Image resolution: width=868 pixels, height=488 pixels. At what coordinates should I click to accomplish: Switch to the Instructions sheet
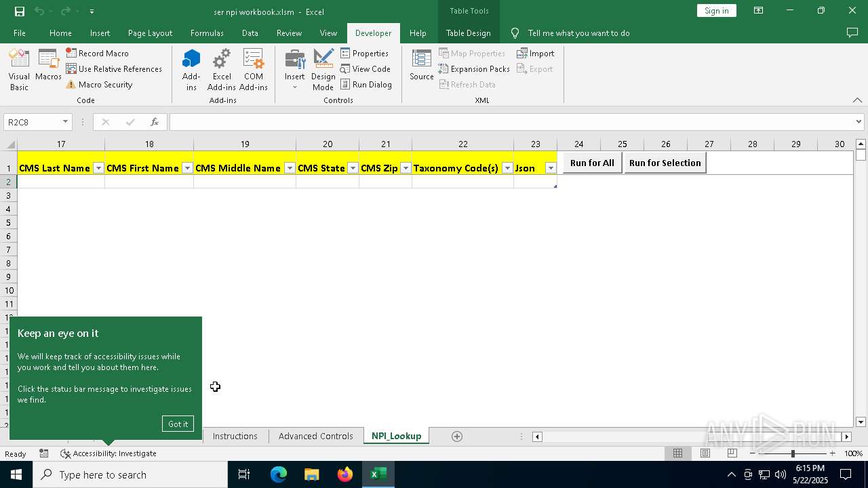tap(235, 436)
